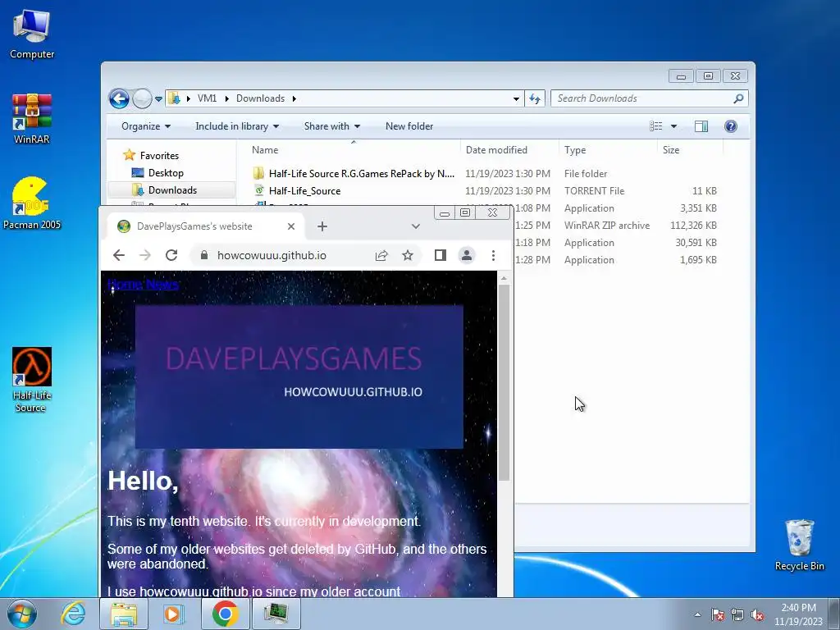The image size is (840, 630).
Task: Click the DAVEPLAYSGAMES banner image
Action: point(299,377)
